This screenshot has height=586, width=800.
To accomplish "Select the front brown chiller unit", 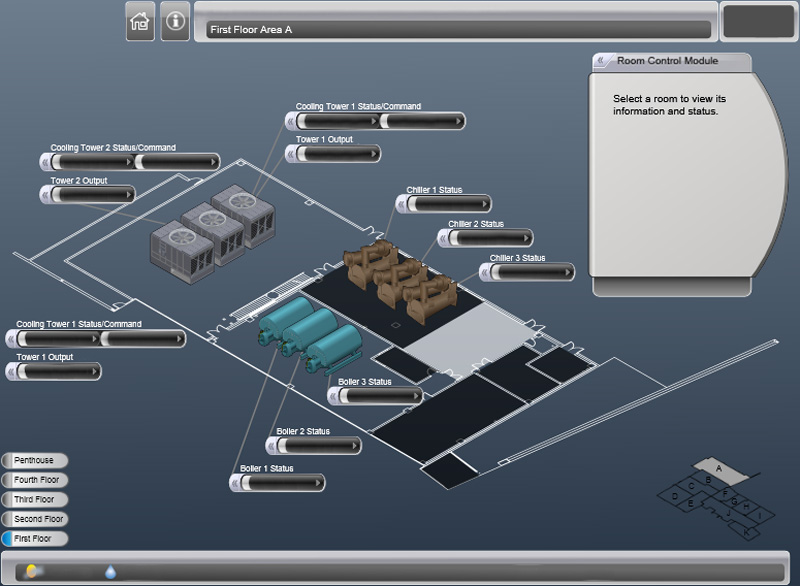I will [430, 298].
